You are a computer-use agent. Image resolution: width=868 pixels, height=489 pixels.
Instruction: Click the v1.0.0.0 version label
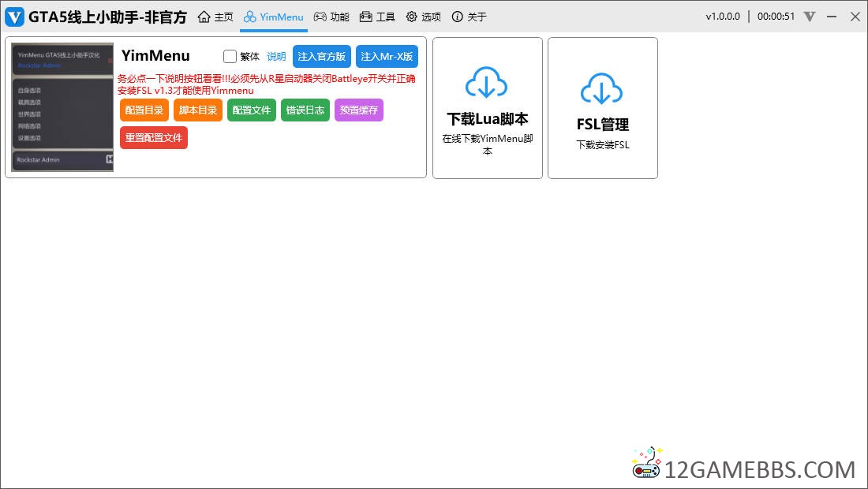tap(722, 17)
